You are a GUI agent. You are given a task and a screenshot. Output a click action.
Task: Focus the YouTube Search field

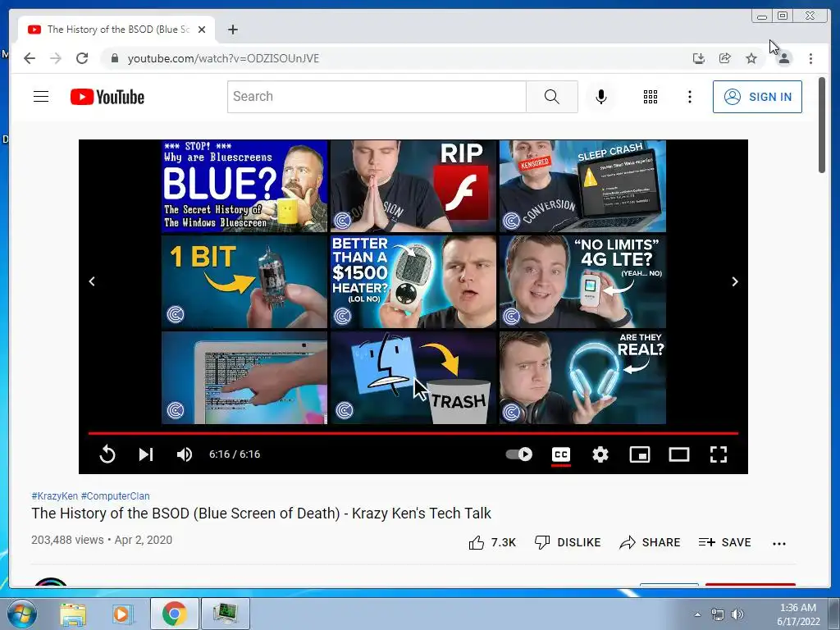pos(377,97)
